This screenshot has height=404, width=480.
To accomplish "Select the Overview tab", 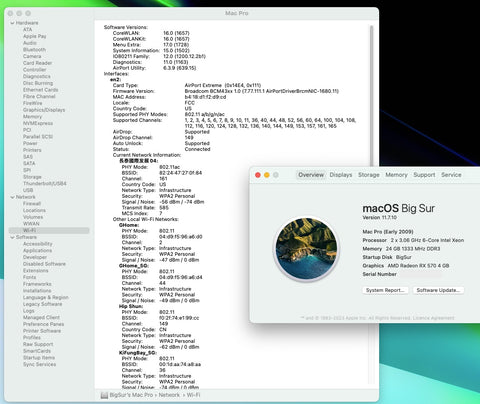I will [x=311, y=175].
